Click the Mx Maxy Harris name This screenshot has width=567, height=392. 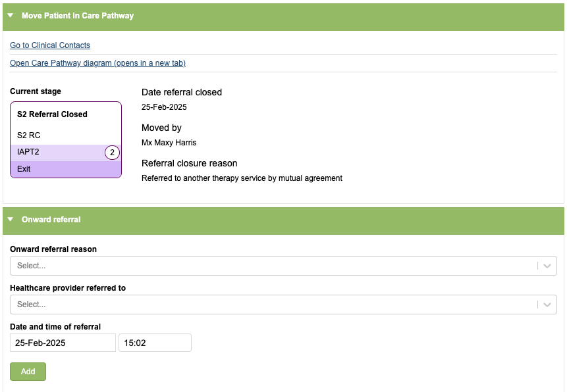point(169,143)
